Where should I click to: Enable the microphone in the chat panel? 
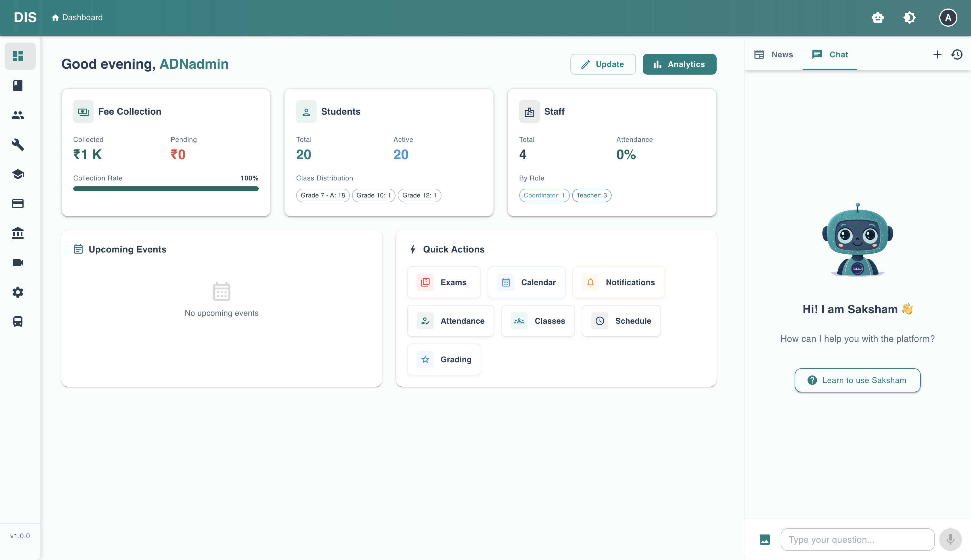point(950,539)
